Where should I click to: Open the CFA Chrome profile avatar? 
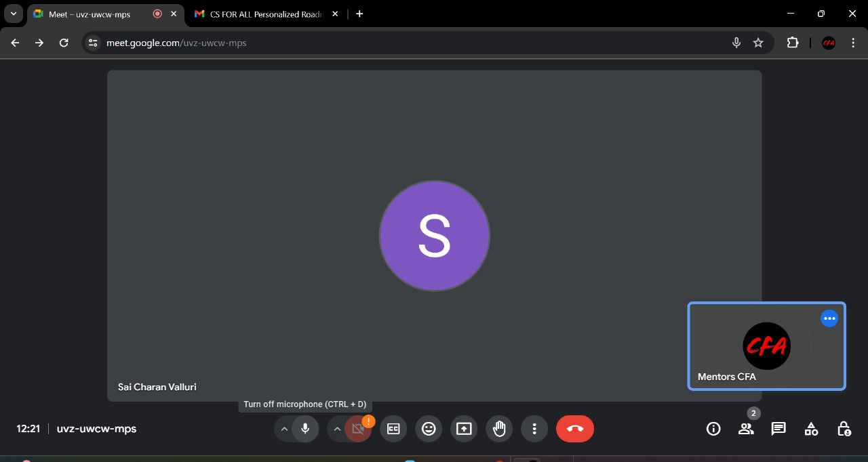(x=829, y=43)
